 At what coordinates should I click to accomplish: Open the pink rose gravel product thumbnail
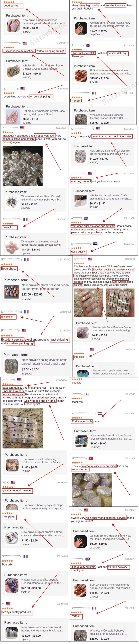tap(13, 25)
